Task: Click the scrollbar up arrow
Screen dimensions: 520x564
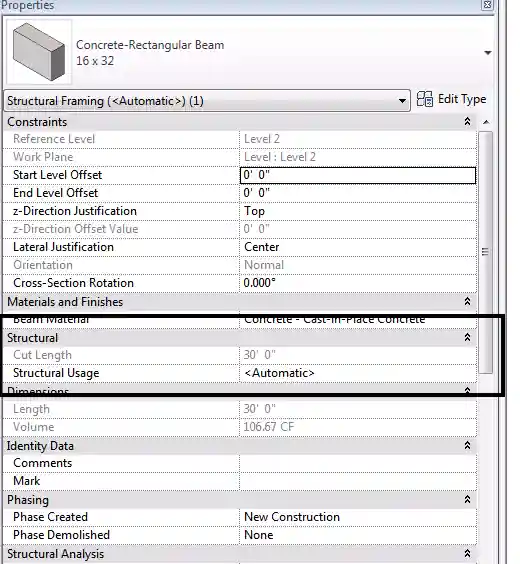Action: click(486, 122)
